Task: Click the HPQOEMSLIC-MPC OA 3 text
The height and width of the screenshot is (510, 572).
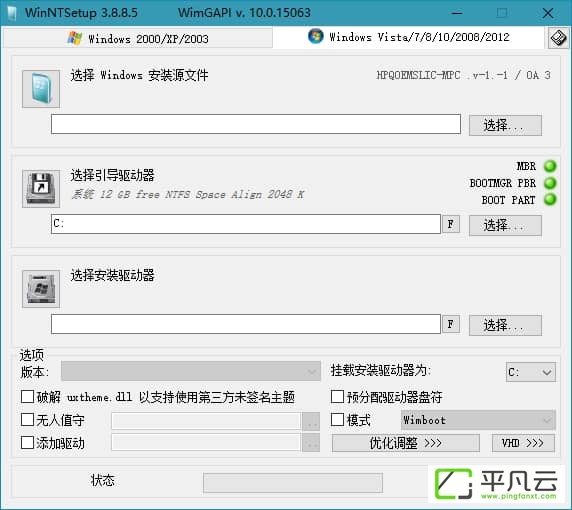Action: tap(463, 75)
